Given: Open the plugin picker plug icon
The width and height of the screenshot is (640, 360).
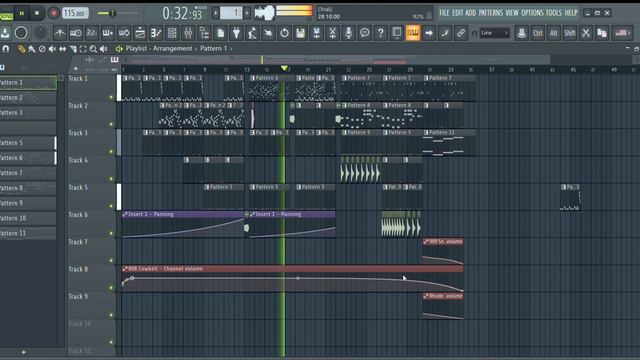Looking at the screenshot, I should point(236,33).
